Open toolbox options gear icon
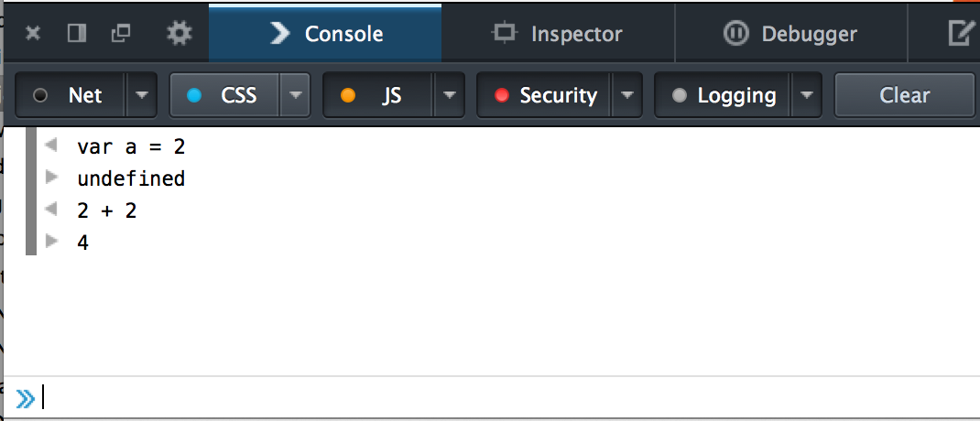This screenshot has width=980, height=421. pos(180,33)
